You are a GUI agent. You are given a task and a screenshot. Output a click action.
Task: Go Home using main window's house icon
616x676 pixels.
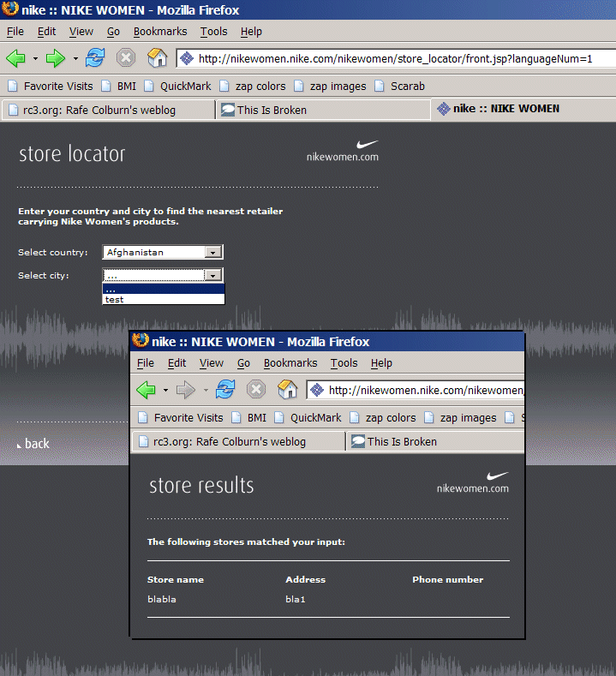[157, 57]
